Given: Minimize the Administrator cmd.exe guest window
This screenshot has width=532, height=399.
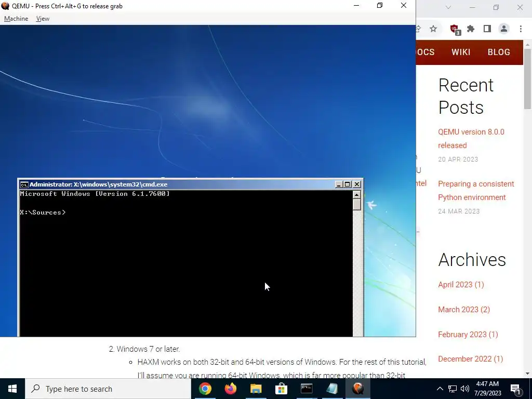Looking at the screenshot, I should pyautogui.click(x=339, y=184).
